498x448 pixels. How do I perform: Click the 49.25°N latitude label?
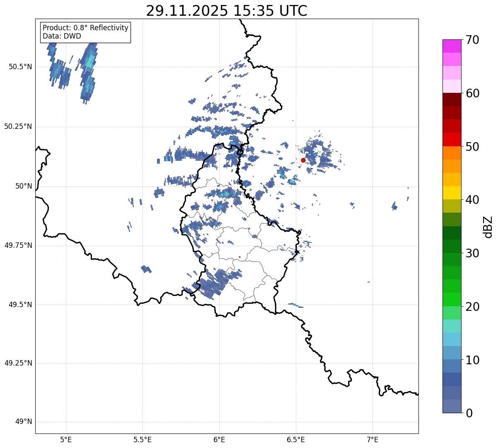click(x=18, y=363)
